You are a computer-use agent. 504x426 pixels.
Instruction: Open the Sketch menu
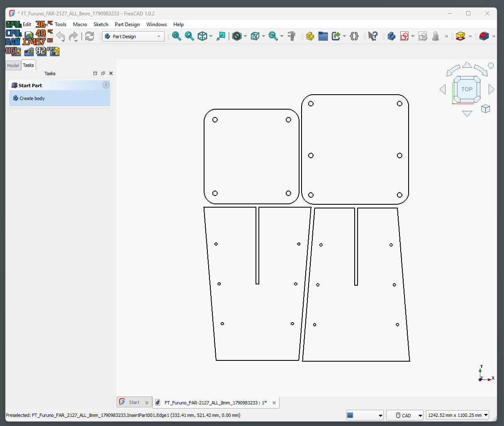101,24
